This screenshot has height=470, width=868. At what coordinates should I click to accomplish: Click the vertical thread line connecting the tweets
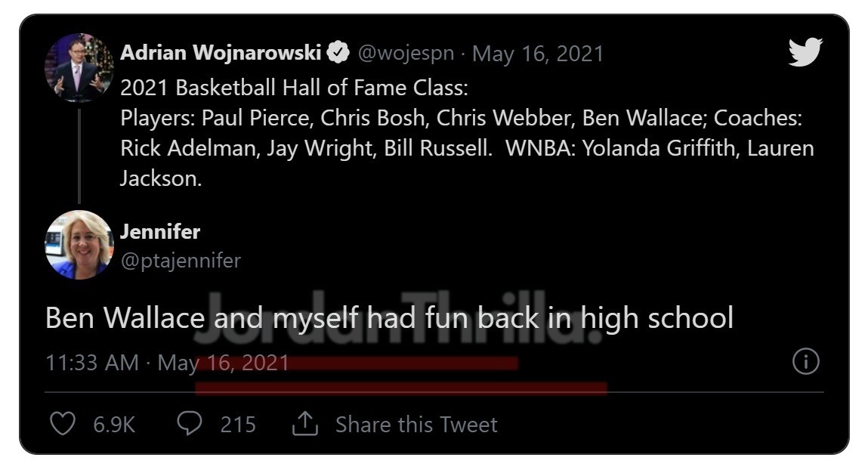(x=79, y=155)
